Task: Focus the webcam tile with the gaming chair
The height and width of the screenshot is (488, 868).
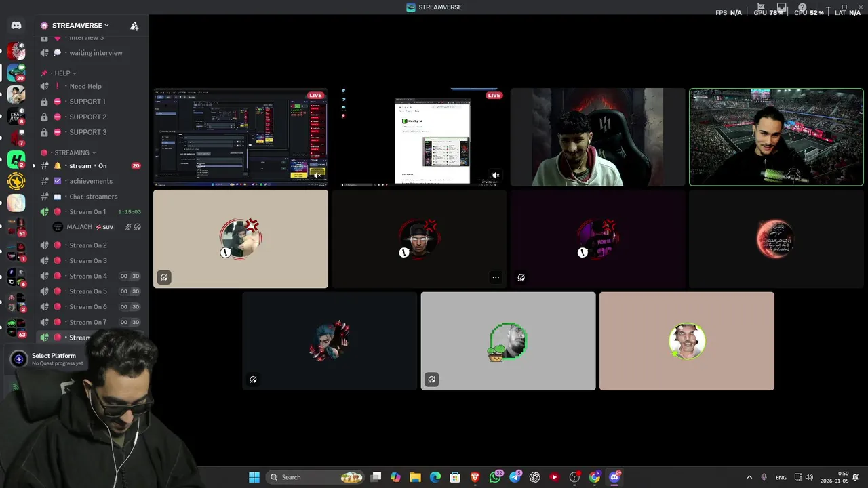Action: 597,137
